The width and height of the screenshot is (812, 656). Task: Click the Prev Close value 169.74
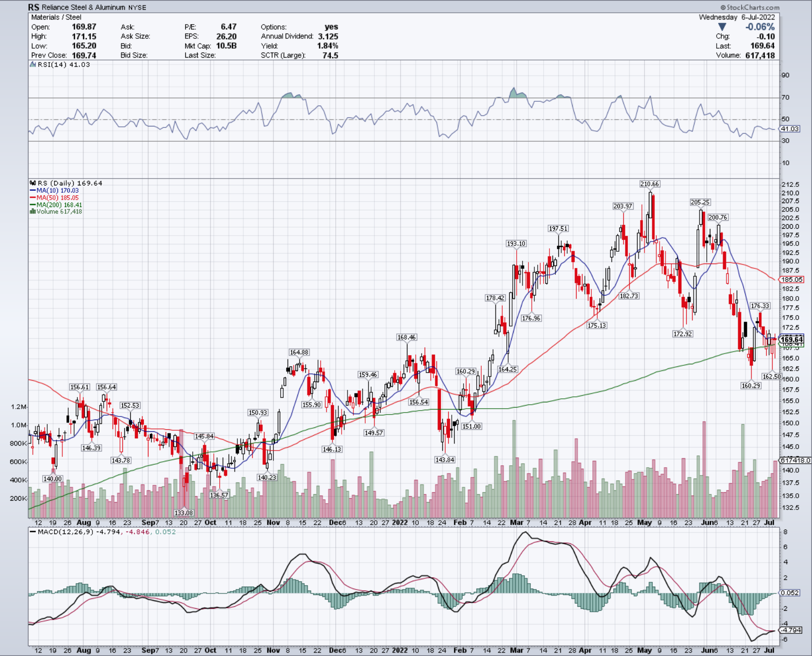click(x=84, y=55)
